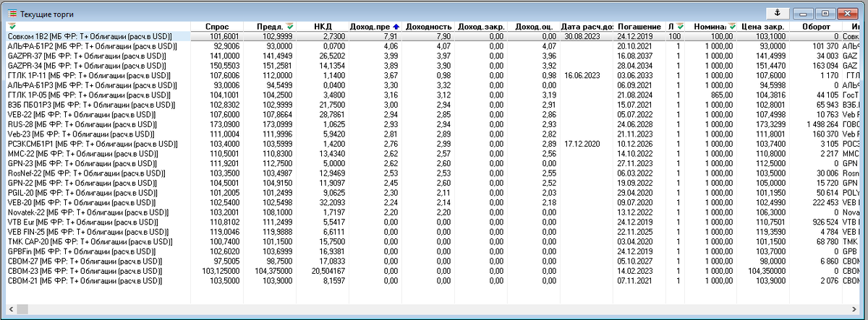
Task: Click date 16.06.2023 in ГТЛК 1Р-11 row
Action: click(x=583, y=74)
